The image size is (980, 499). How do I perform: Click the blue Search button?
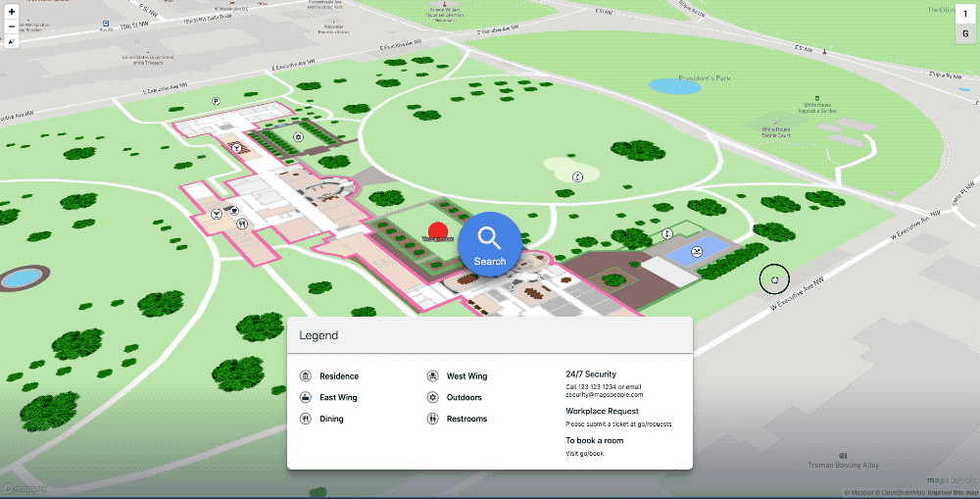[x=490, y=243]
